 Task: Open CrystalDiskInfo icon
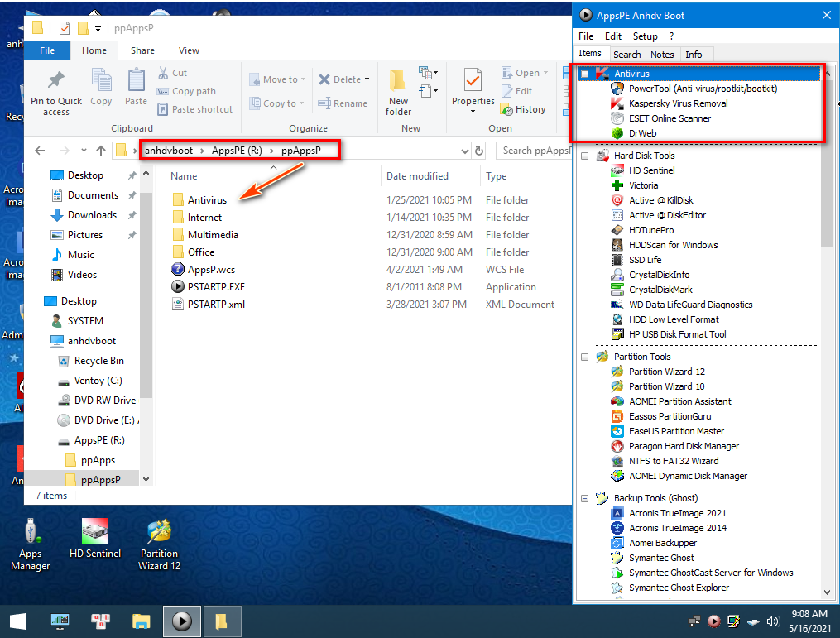(x=617, y=275)
